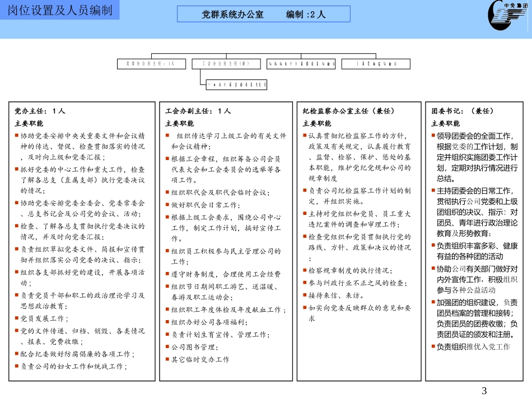Click the line 组织职代会及职代会临时会议

click(218, 193)
